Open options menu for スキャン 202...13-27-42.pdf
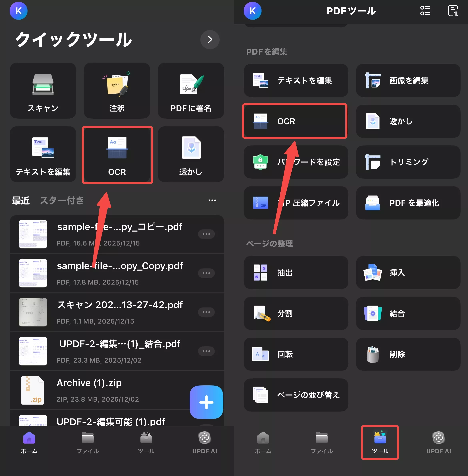 click(x=207, y=312)
